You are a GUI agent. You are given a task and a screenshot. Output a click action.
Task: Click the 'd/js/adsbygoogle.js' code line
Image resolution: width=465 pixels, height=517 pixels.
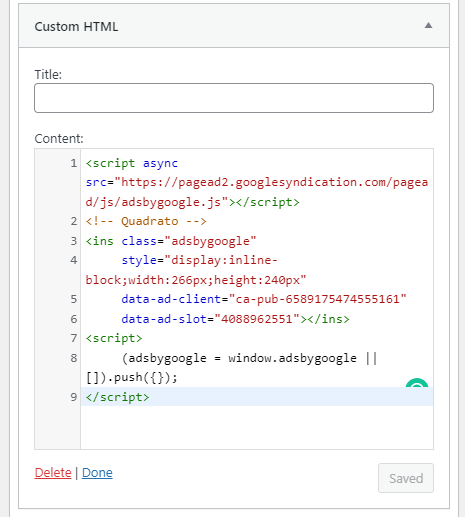point(193,202)
